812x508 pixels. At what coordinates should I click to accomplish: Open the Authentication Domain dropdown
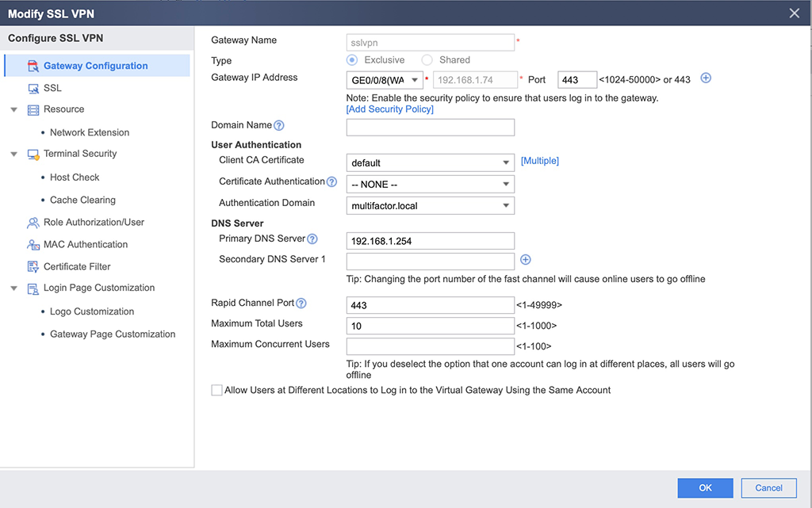(x=431, y=206)
